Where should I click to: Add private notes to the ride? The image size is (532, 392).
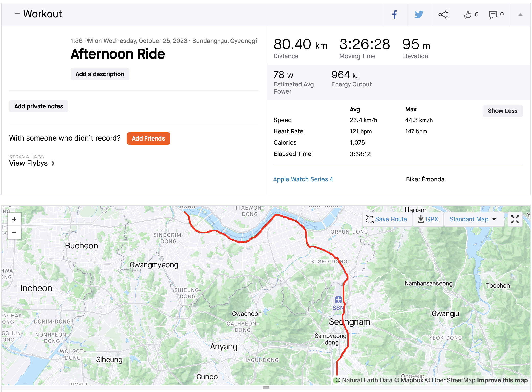click(39, 106)
